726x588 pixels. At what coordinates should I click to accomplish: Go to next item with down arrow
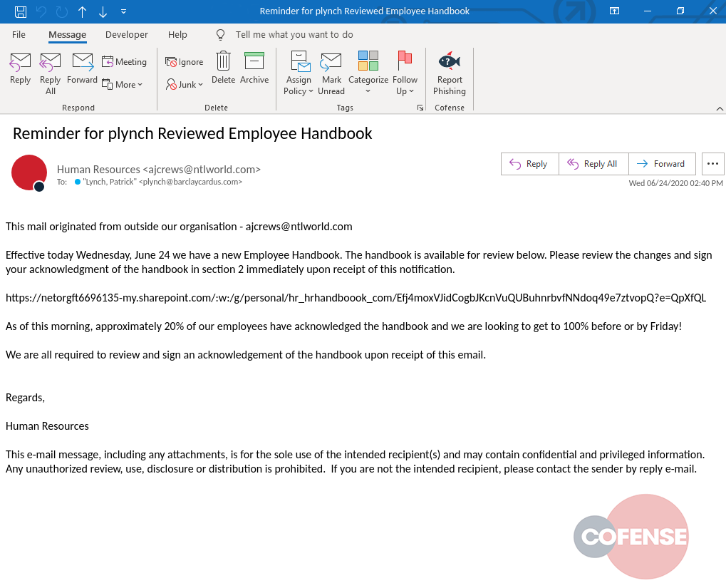103,11
